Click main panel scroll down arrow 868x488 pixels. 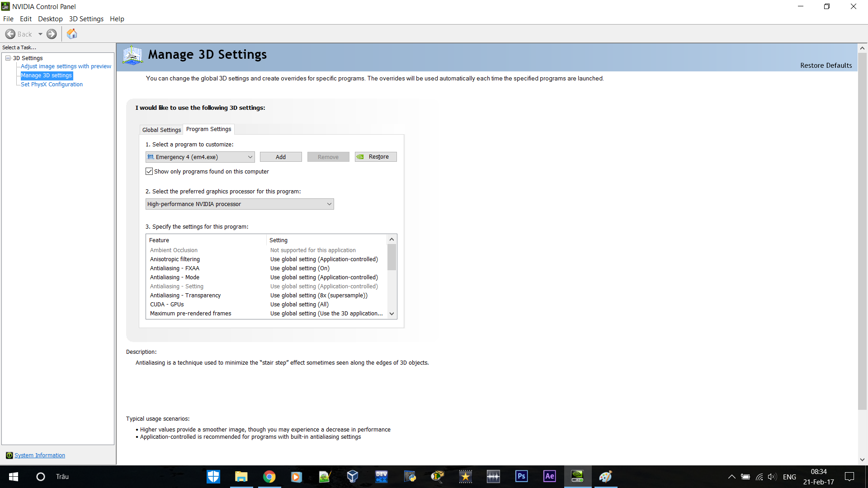(x=862, y=460)
